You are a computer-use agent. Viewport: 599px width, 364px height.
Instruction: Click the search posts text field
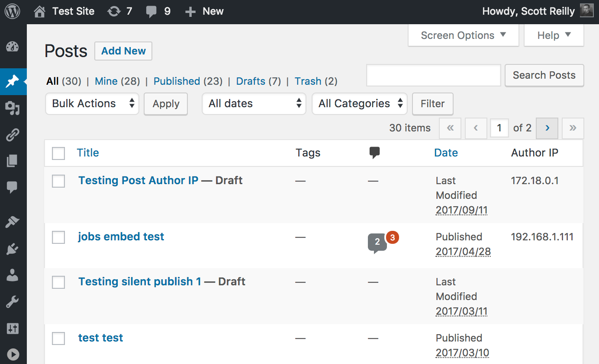pyautogui.click(x=433, y=76)
